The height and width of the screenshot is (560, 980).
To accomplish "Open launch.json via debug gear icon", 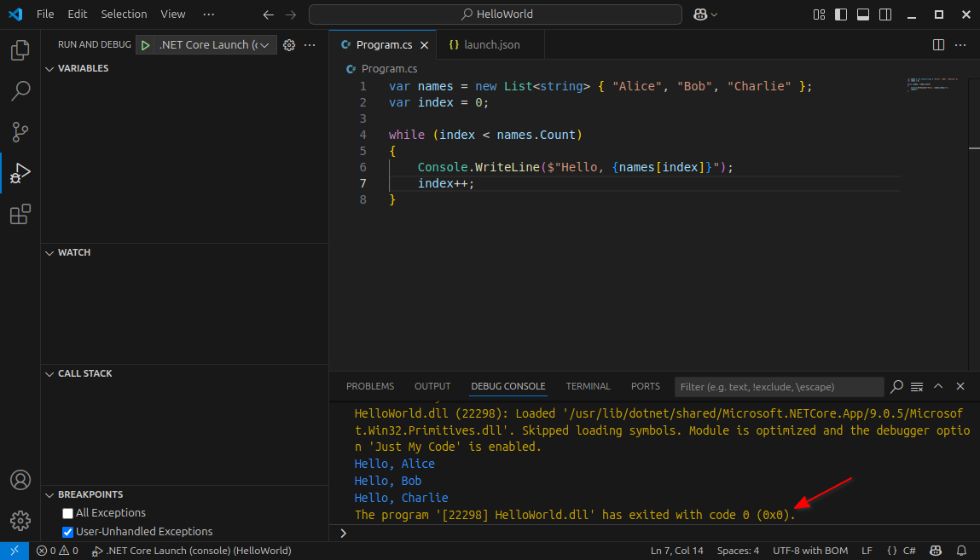I will pos(289,45).
